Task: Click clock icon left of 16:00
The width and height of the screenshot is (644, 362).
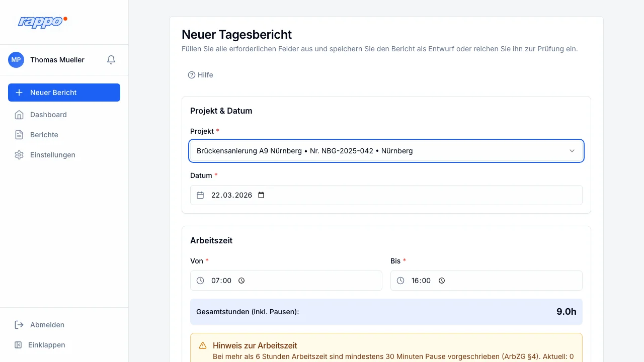Action: click(x=400, y=281)
